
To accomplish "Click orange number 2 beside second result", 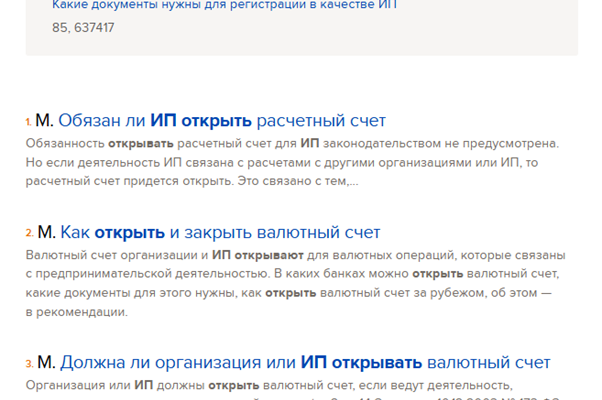I will (x=29, y=235).
